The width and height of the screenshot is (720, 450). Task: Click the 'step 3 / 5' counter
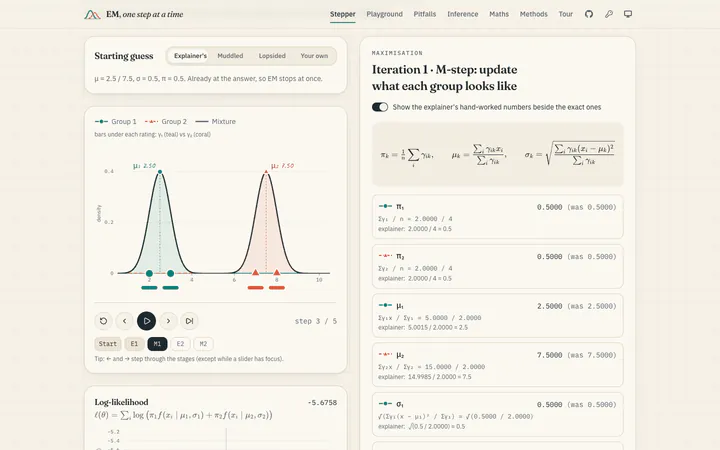click(x=315, y=321)
